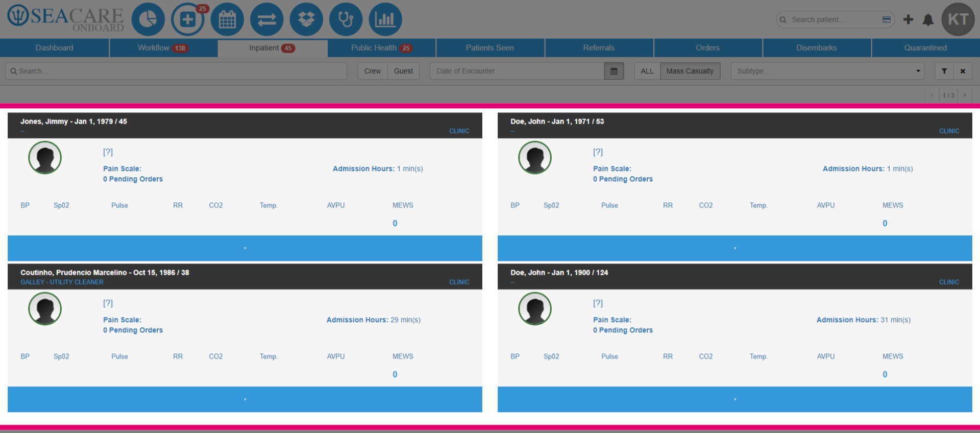The height and width of the screenshot is (433, 980).
Task: Open the medical kit icon with badge 25
Action: click(188, 19)
